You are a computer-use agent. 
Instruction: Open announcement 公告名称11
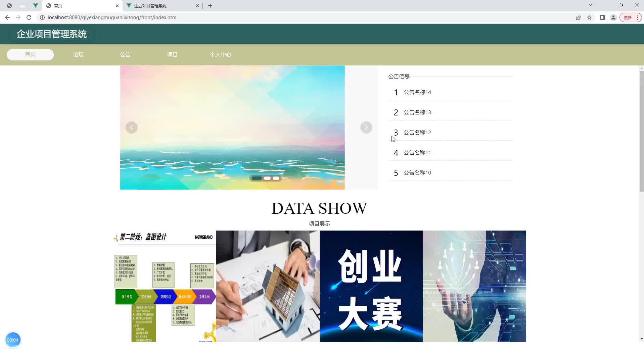click(x=417, y=153)
